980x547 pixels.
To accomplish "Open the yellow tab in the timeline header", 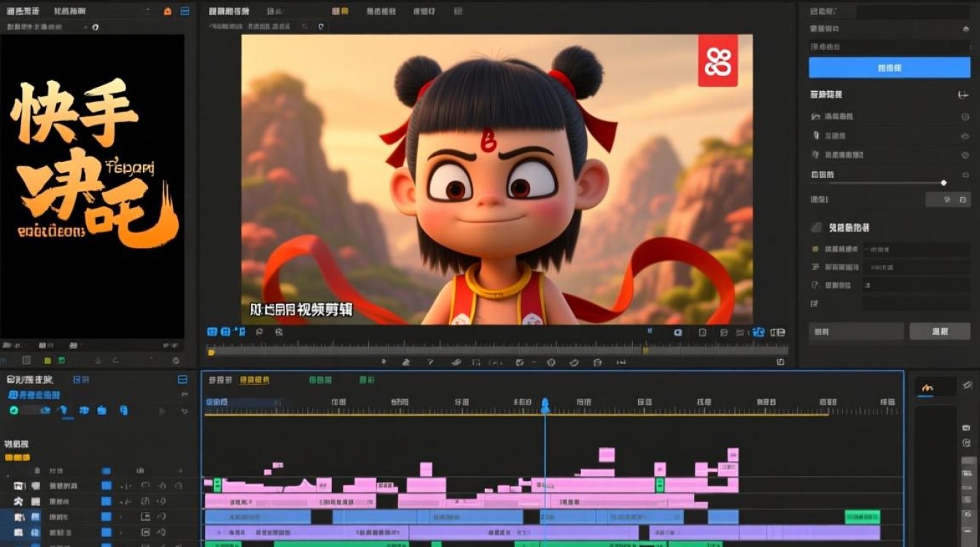I will click(254, 380).
